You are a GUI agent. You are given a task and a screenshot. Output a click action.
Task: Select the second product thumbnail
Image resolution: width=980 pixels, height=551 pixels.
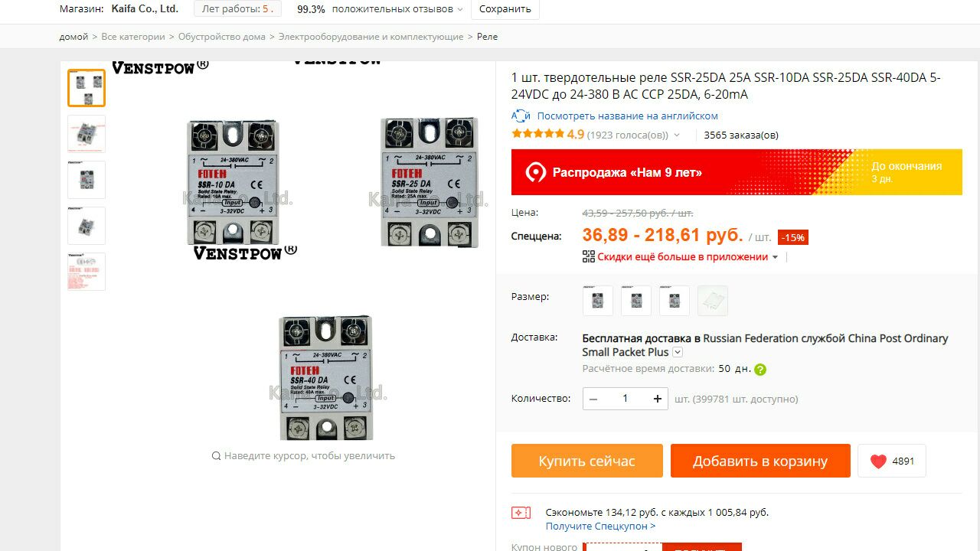click(87, 134)
